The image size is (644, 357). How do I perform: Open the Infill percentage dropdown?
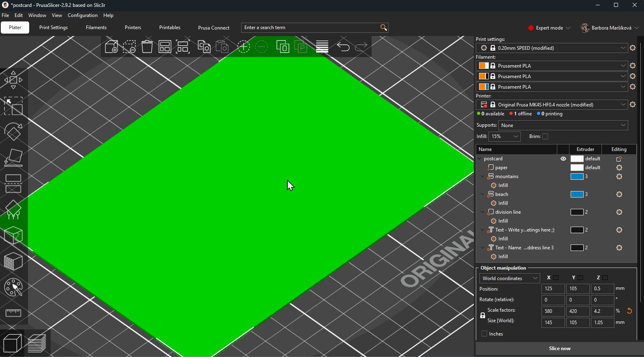[504, 136]
